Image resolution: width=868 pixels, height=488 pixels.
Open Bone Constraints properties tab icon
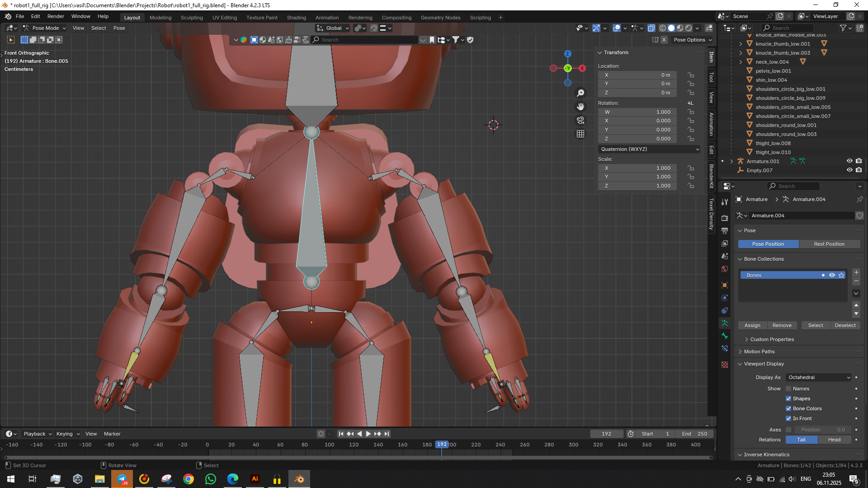[x=725, y=348]
